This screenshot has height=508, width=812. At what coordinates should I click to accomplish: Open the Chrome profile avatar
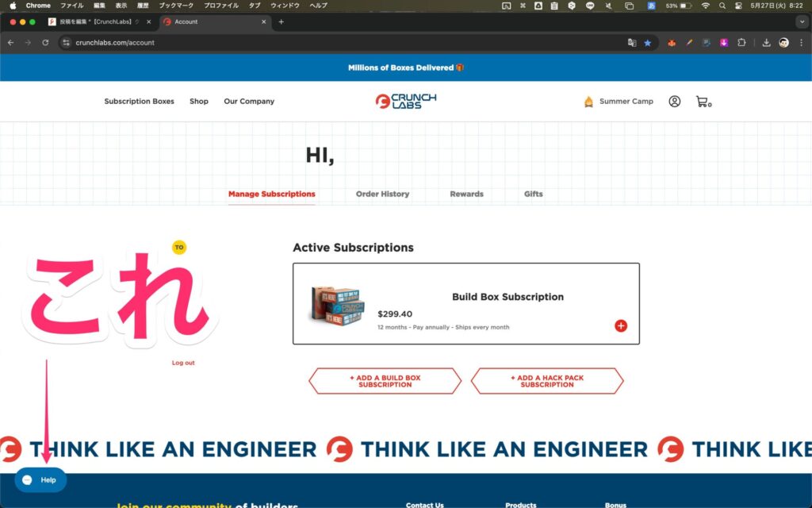[x=784, y=43]
